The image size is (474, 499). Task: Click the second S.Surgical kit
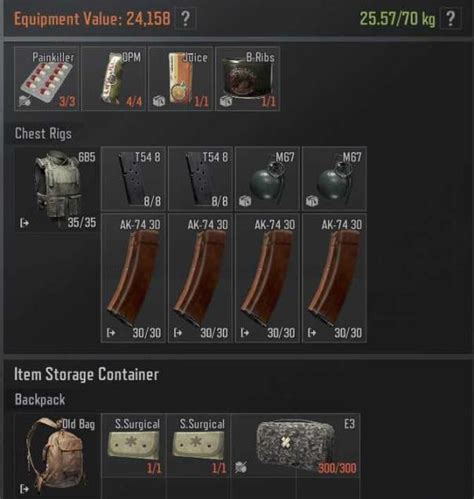[198, 446]
